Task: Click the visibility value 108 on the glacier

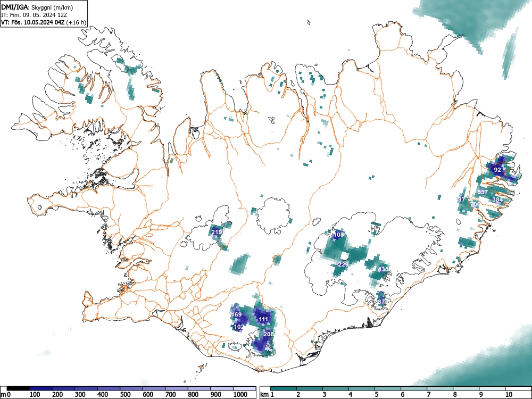Action: point(338,235)
